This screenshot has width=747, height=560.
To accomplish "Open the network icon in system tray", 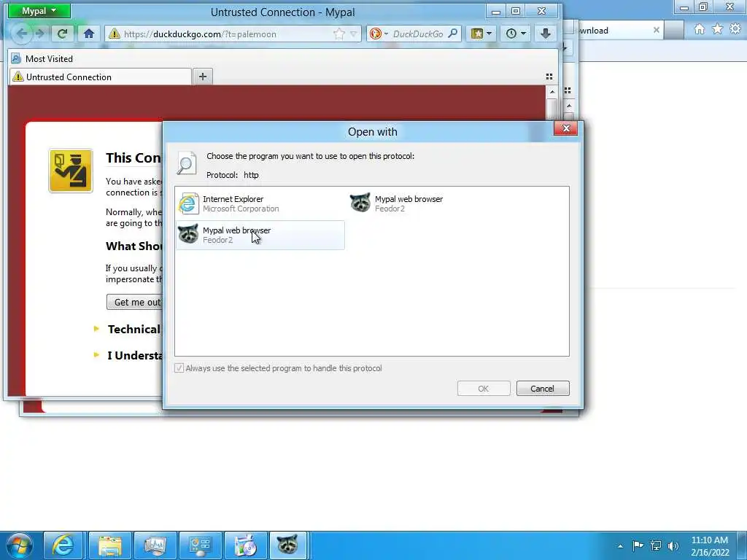I will pos(656,545).
